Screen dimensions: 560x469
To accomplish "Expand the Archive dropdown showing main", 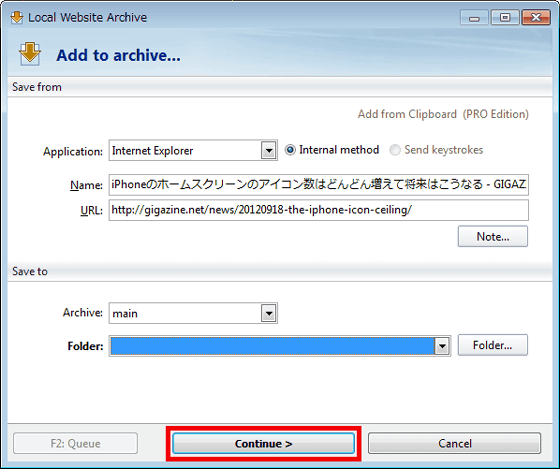I will pos(269,313).
